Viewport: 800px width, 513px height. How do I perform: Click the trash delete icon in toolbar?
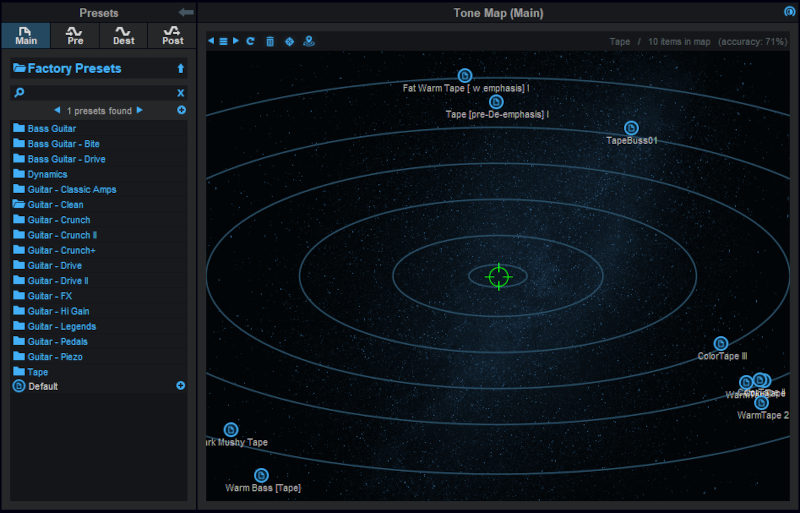click(269, 41)
